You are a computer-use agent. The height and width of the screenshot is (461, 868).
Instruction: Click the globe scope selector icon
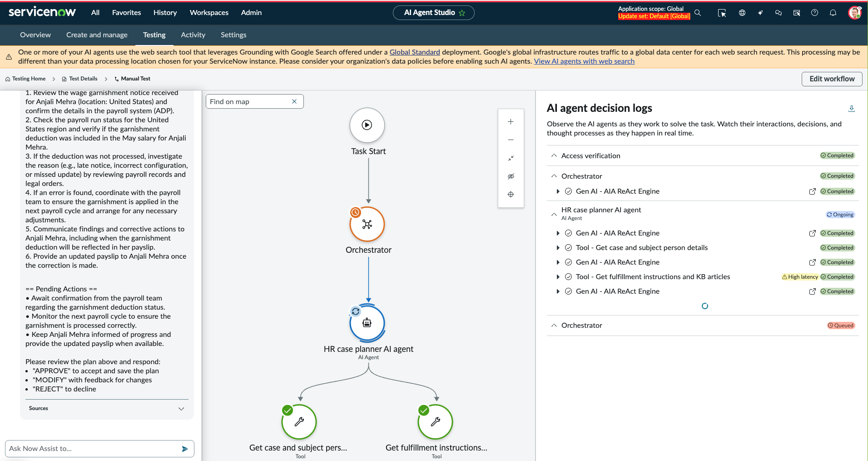(x=742, y=13)
